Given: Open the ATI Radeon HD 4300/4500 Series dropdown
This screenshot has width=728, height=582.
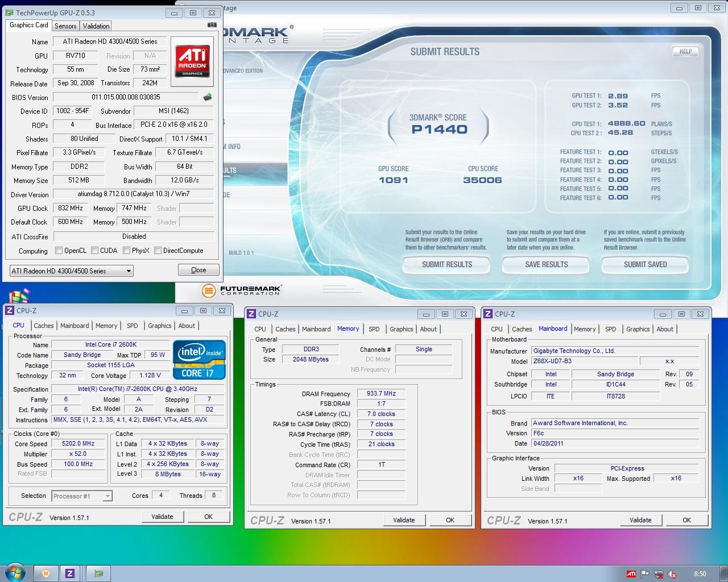Looking at the screenshot, I should pyautogui.click(x=71, y=271).
